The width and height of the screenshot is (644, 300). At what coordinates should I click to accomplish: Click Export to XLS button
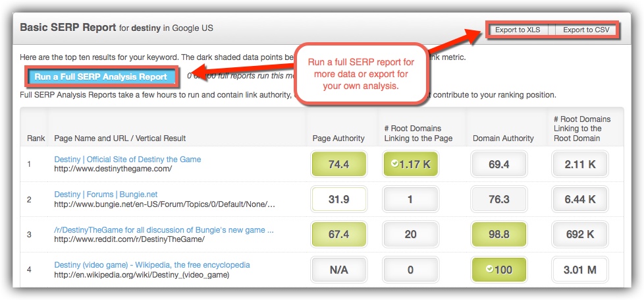pyautogui.click(x=518, y=30)
